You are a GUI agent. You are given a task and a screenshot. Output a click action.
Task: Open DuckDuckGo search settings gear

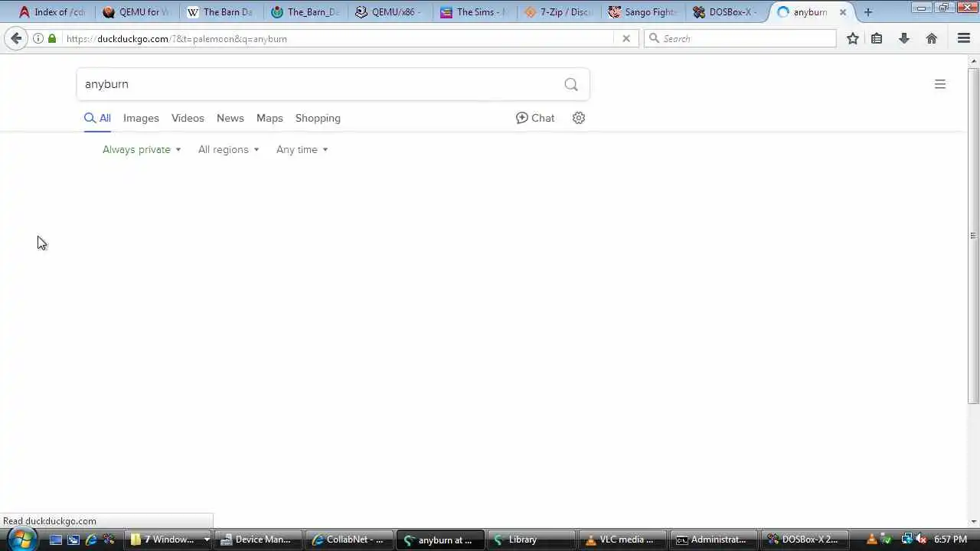point(579,118)
